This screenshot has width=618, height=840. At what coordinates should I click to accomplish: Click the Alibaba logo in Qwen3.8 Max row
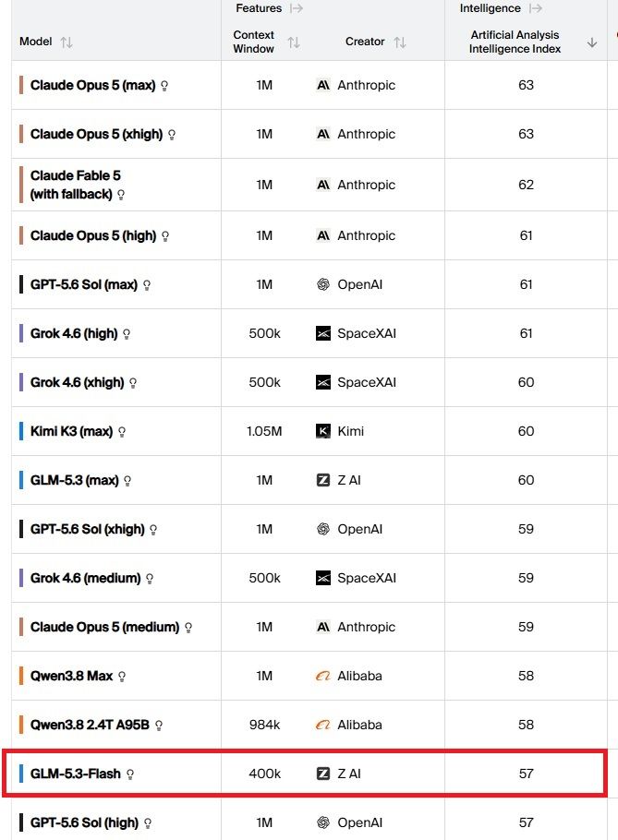point(323,676)
